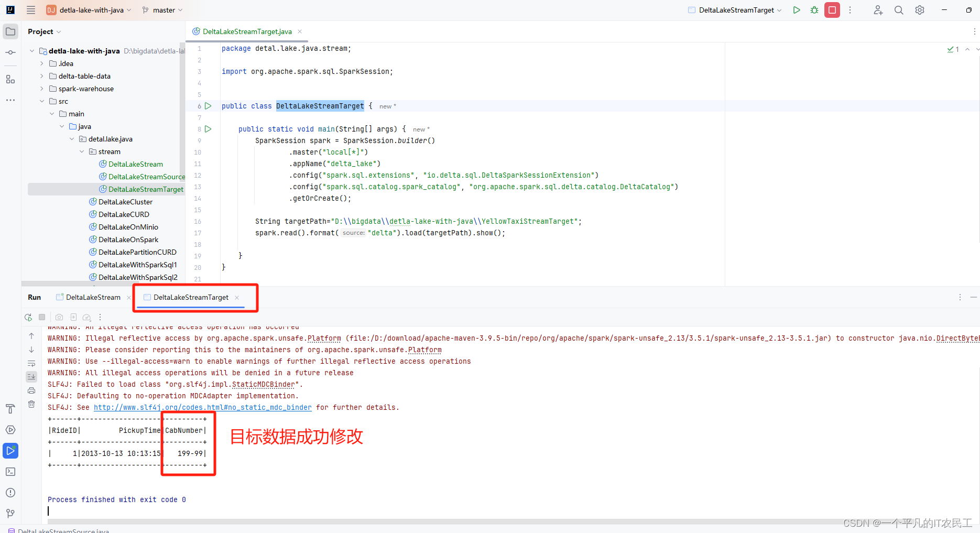Toggle soft-wrap in console
The width and height of the screenshot is (980, 533).
click(x=31, y=363)
